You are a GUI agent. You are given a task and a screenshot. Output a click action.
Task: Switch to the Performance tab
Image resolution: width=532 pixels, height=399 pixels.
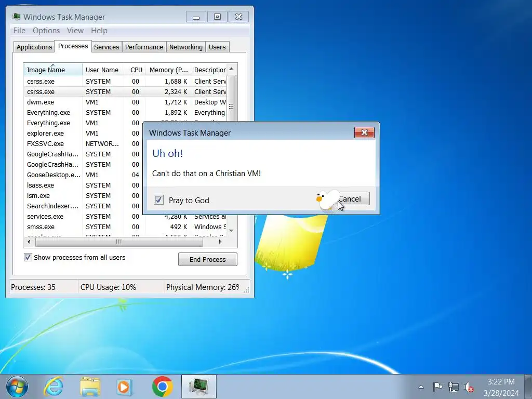(144, 47)
